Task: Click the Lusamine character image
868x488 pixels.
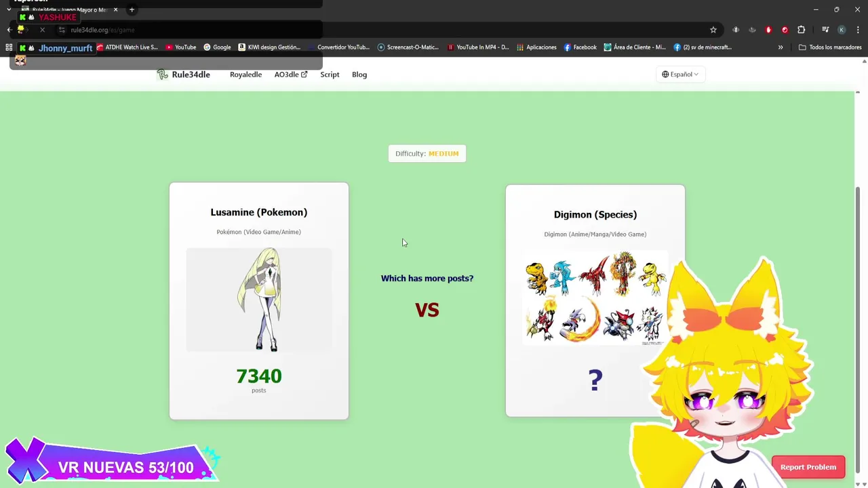Action: [259, 300]
